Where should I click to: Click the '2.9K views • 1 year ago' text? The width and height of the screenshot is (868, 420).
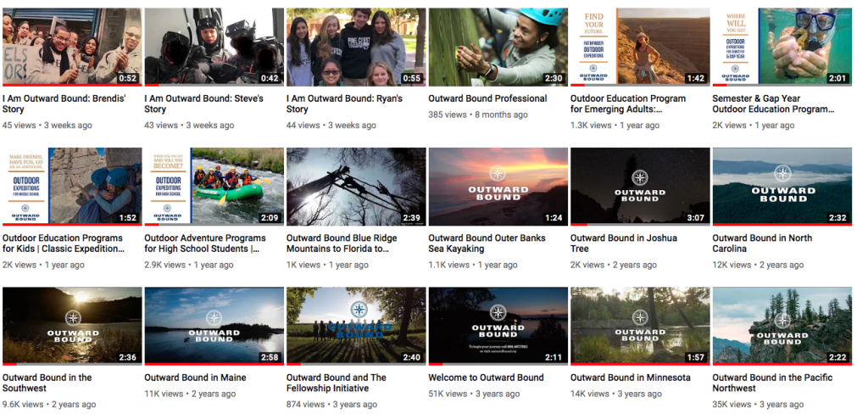point(189,265)
